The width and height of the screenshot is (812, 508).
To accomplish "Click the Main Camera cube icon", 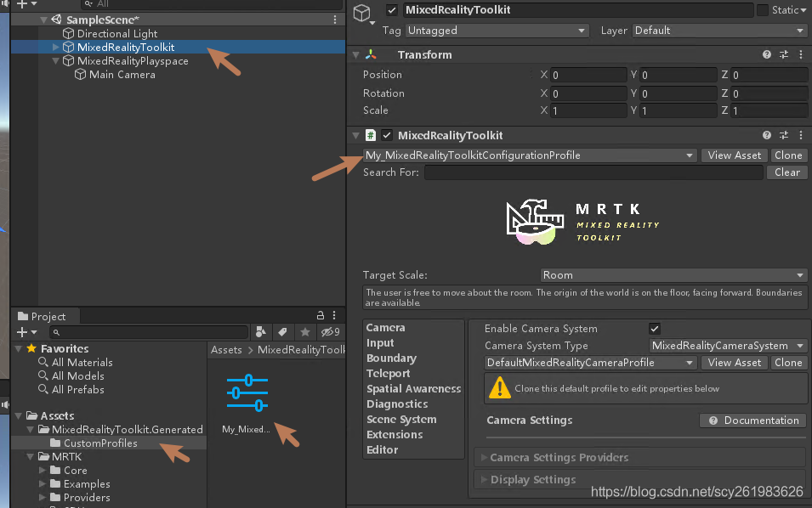I will [80, 75].
